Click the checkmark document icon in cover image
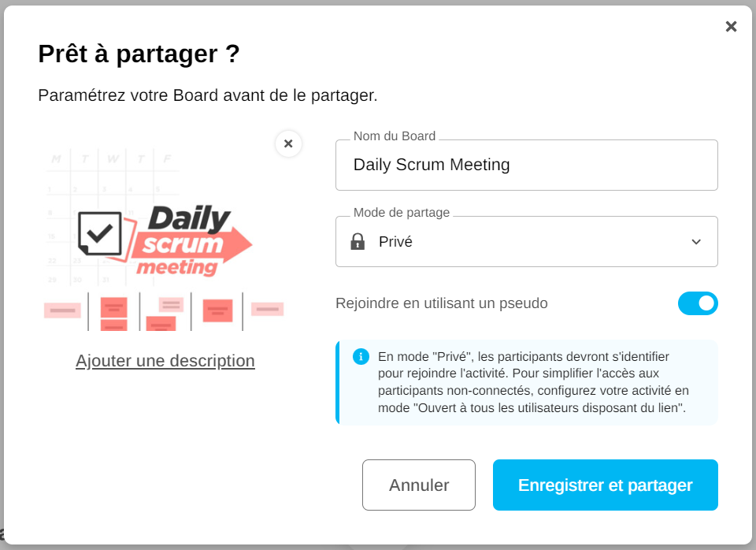Viewport: 756px width, 550px height. pyautogui.click(x=100, y=234)
